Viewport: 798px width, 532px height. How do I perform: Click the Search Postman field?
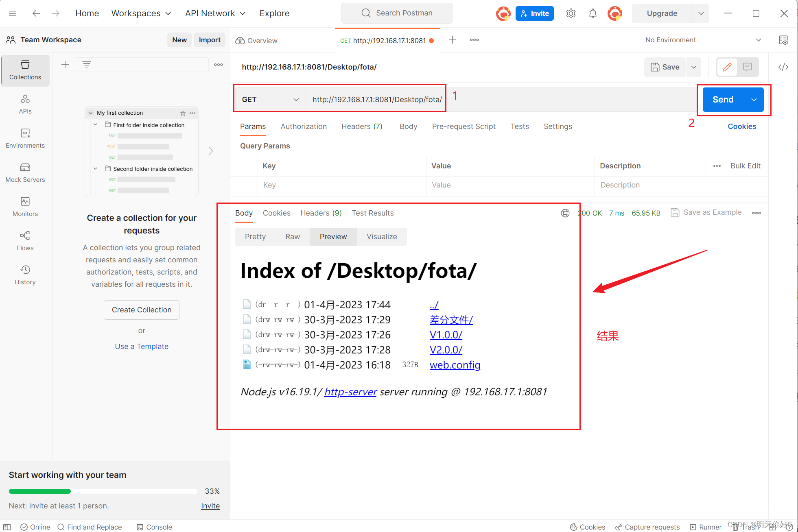(x=397, y=13)
